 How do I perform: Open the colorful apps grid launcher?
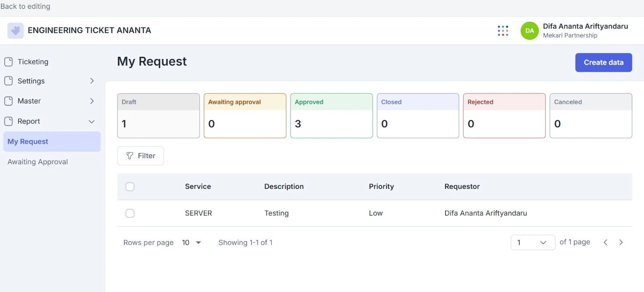click(503, 31)
